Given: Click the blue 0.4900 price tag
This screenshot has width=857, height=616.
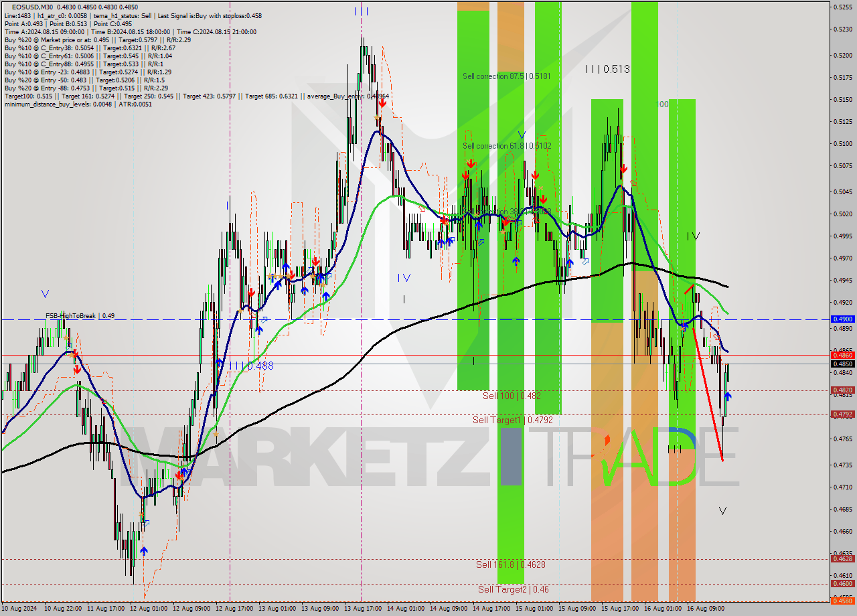Looking at the screenshot, I should point(842,319).
